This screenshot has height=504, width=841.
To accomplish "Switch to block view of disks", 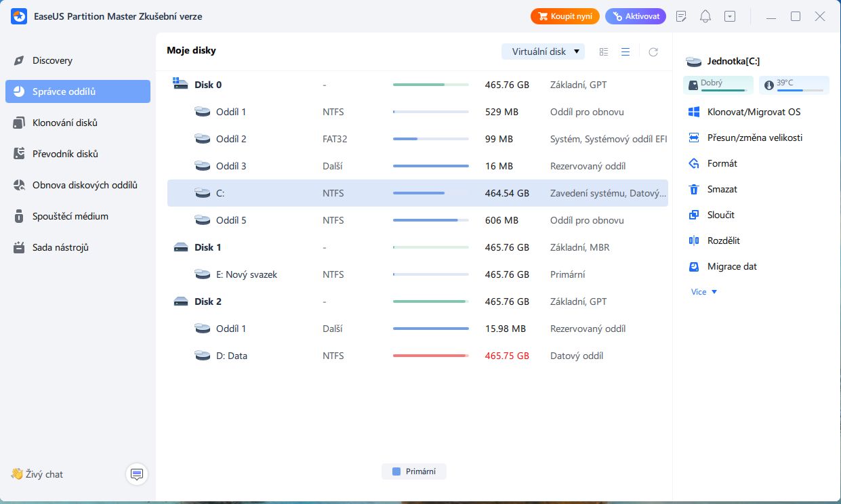I will point(603,51).
